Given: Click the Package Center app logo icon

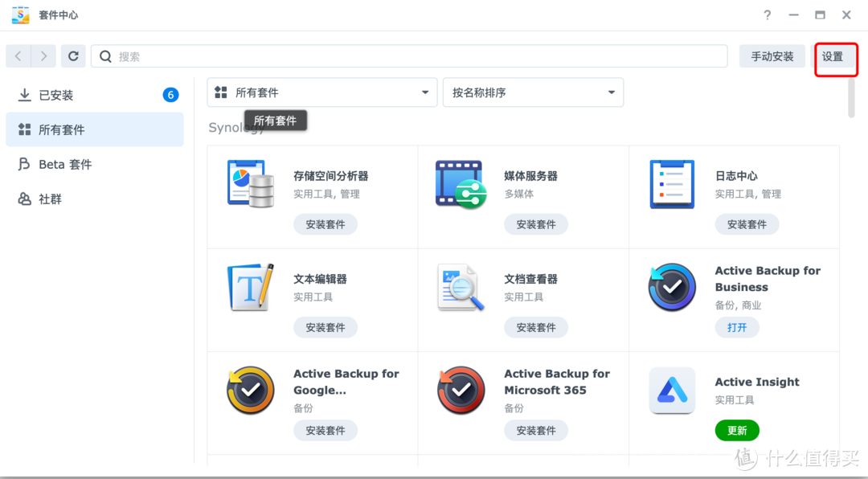Looking at the screenshot, I should (21, 15).
